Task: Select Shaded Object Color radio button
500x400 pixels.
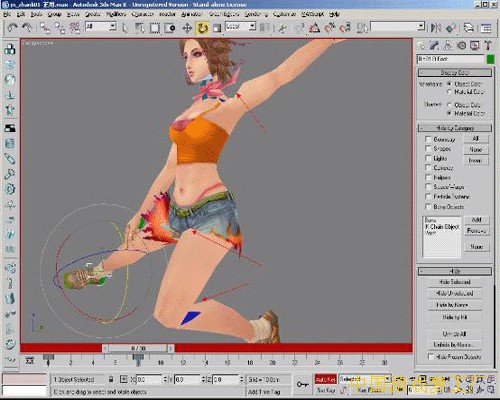Action: (449, 105)
